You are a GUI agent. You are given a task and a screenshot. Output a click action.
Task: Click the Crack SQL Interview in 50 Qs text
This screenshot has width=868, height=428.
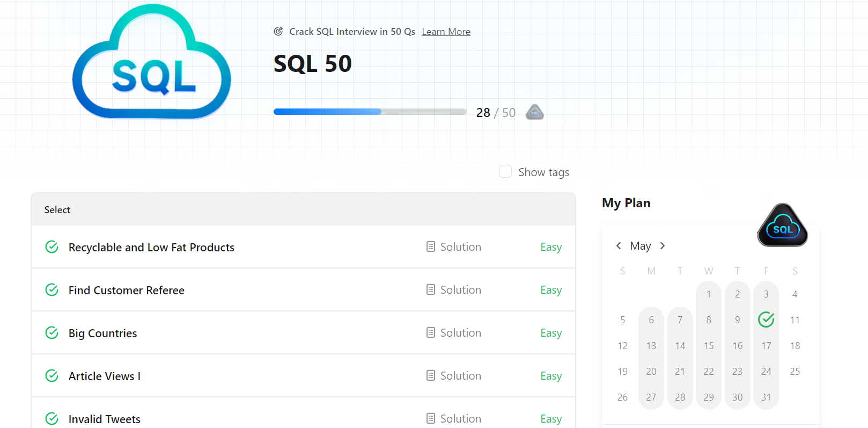pos(352,32)
